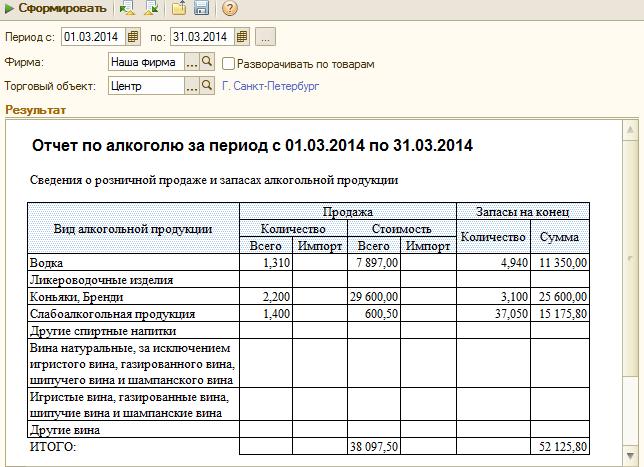644x467 pixels.
Task: Click the stock quantity cell 37,050
Action: click(x=494, y=314)
